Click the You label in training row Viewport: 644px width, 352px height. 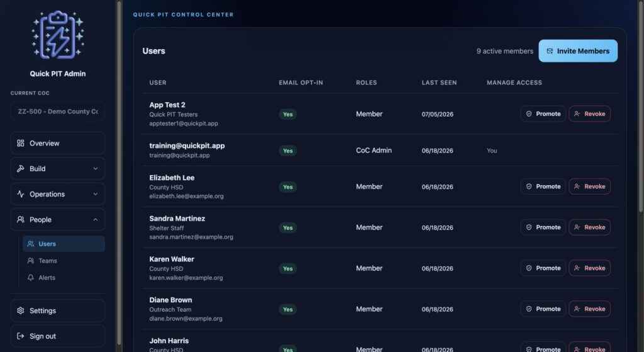point(492,151)
